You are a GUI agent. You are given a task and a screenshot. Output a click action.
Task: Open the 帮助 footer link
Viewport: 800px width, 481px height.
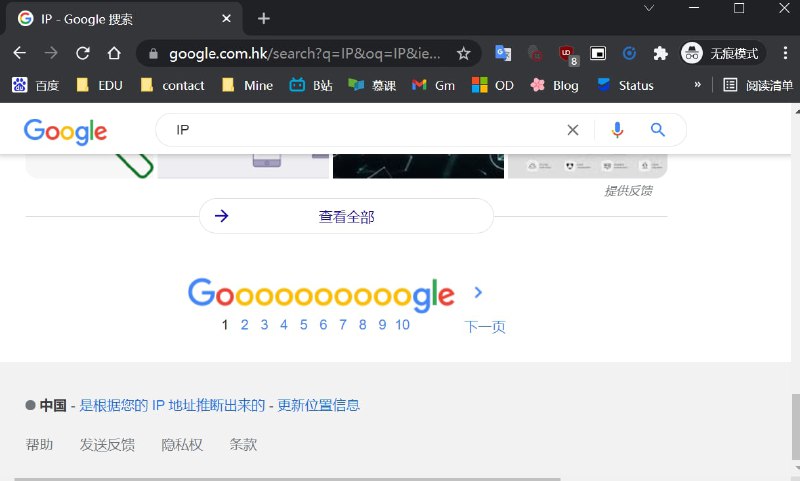(39, 445)
